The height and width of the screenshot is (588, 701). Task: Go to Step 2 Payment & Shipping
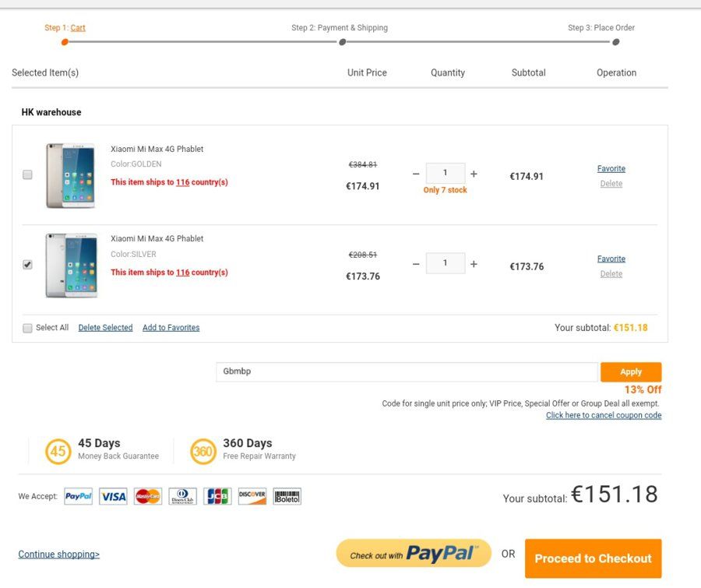(340, 28)
